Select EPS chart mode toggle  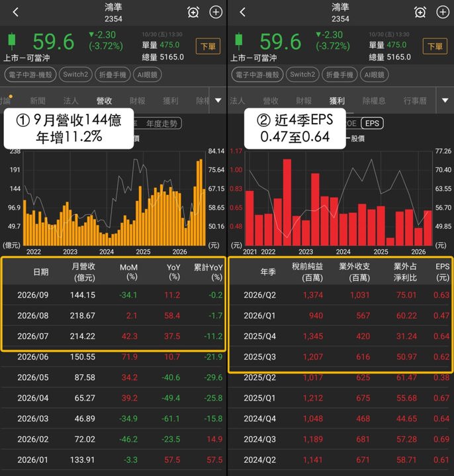click(x=372, y=123)
